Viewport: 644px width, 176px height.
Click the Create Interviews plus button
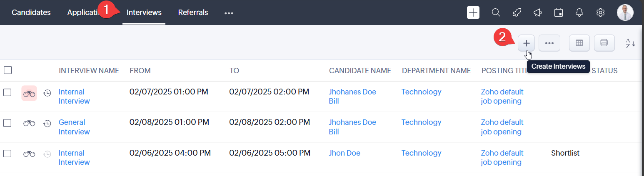[x=526, y=43]
